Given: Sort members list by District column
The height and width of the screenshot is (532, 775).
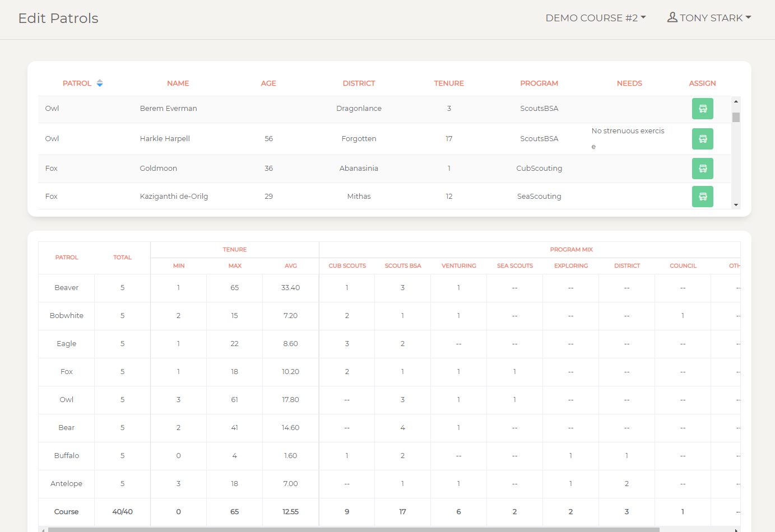Looking at the screenshot, I should tap(359, 83).
